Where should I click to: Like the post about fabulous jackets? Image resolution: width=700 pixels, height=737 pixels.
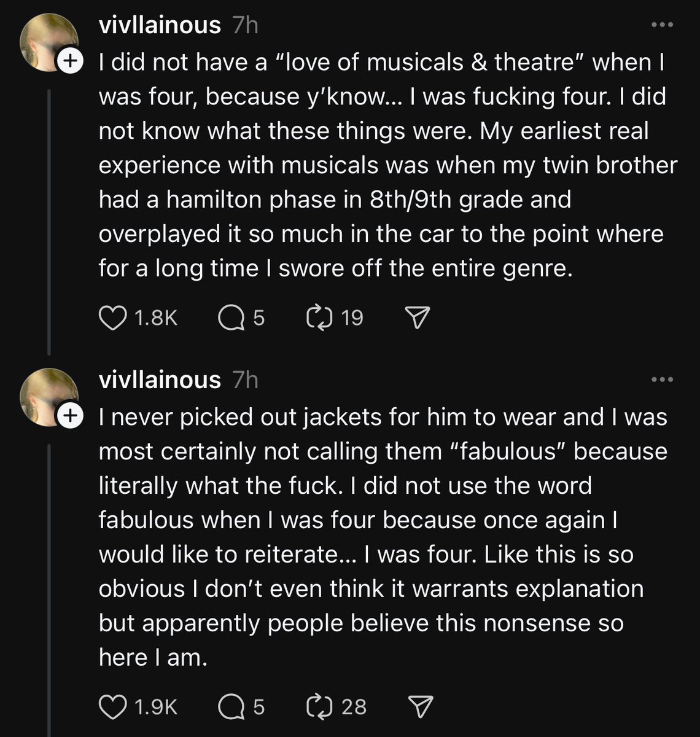pos(112,706)
